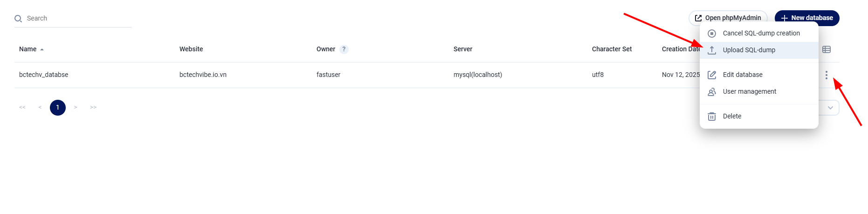Viewport: 868px width, 214px height.
Task: Click the trash can delete icon
Action: click(712, 117)
